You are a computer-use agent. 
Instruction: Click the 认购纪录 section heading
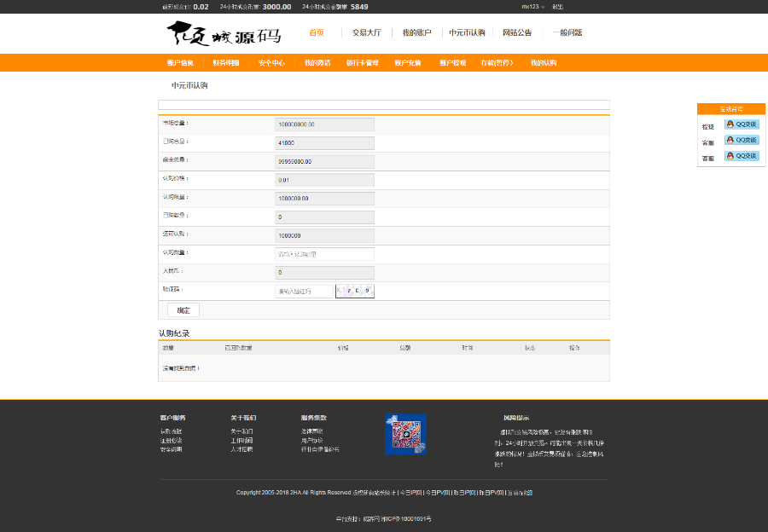tap(174, 333)
